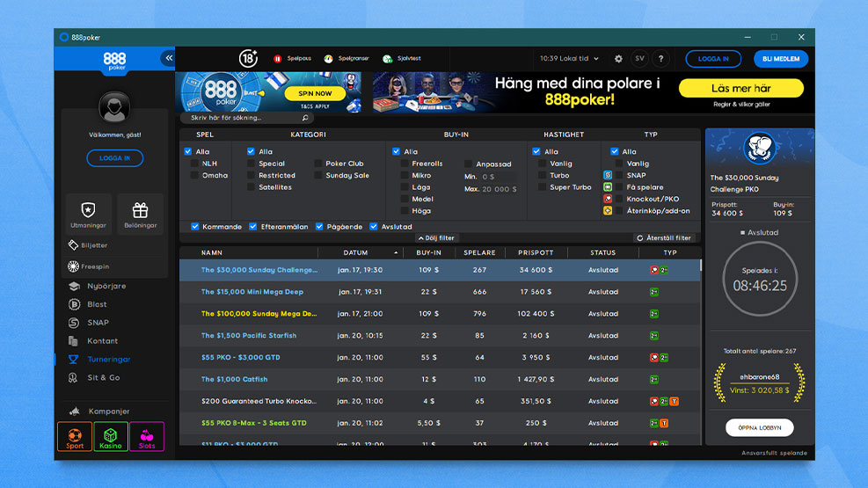This screenshot has height=488, width=868.
Task: Switch language with the SV icon
Action: 639,59
